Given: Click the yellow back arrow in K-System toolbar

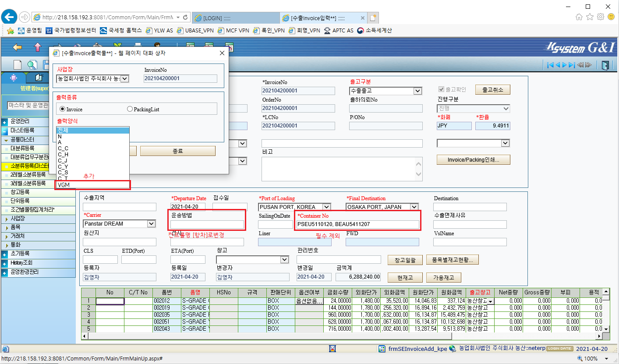Looking at the screenshot, I should click(17, 47).
